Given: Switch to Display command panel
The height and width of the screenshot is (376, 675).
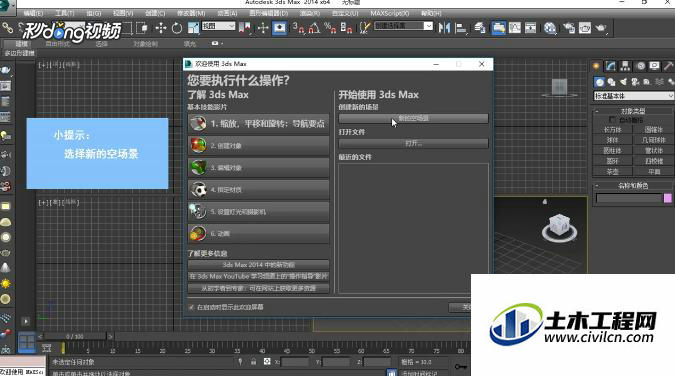Looking at the screenshot, I should click(654, 66).
